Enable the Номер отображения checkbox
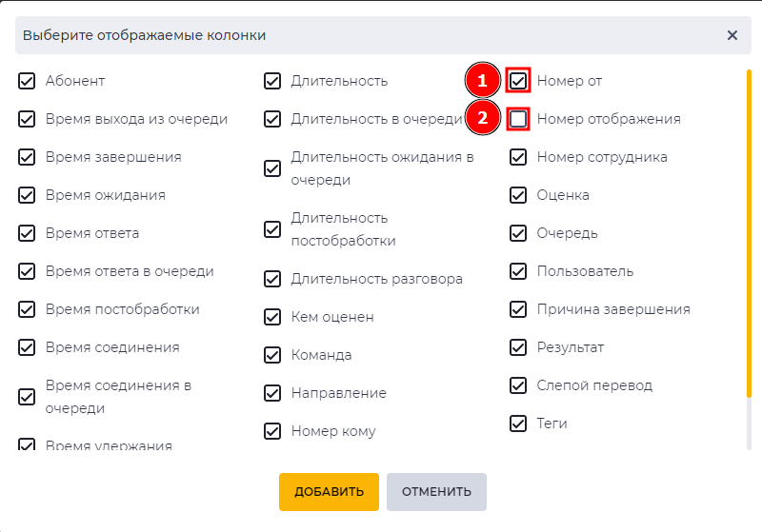Screen dimensions: 762x532 click(518, 119)
